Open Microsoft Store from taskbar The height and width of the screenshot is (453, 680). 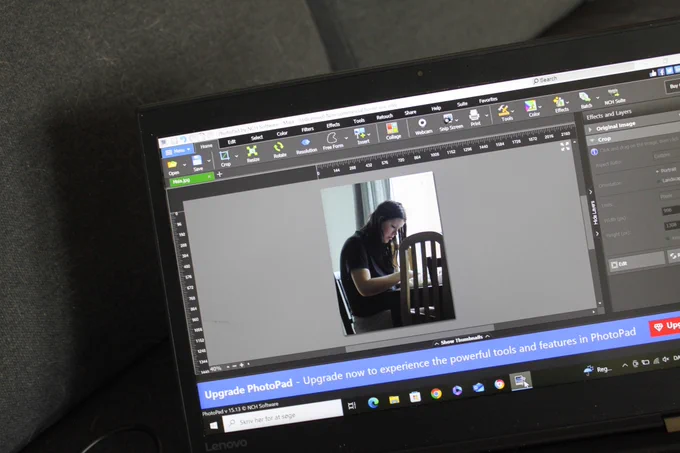[415, 397]
